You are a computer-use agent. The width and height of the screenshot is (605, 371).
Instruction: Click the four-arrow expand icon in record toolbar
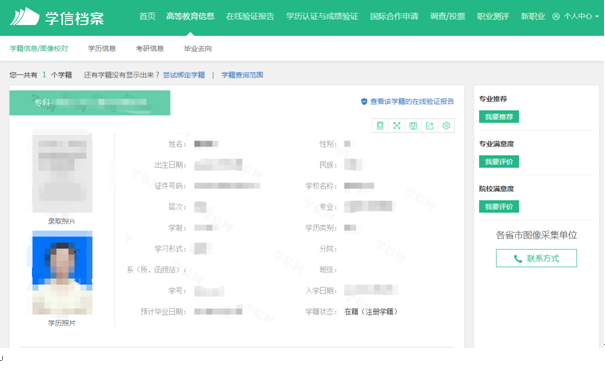pos(397,126)
